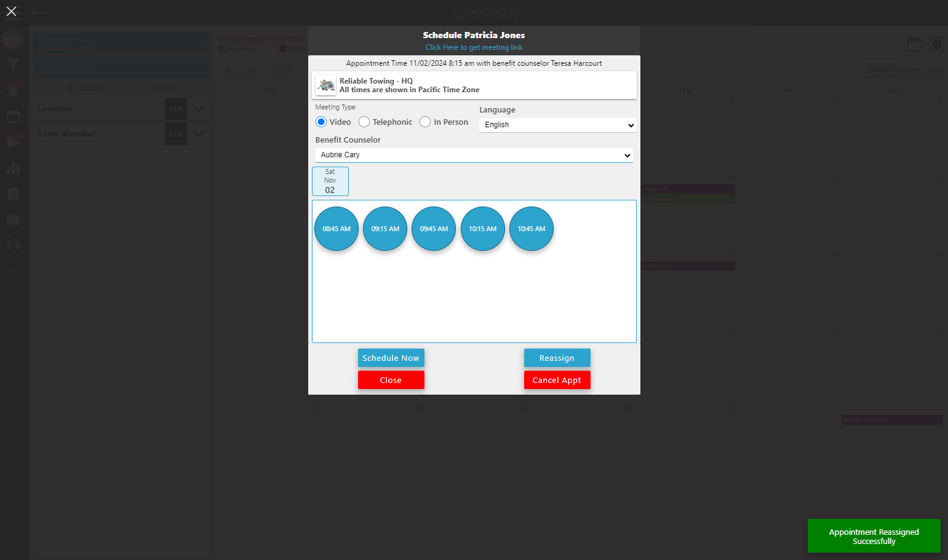
Task: Open 'Click Here to get meeting link'
Action: pyautogui.click(x=474, y=47)
